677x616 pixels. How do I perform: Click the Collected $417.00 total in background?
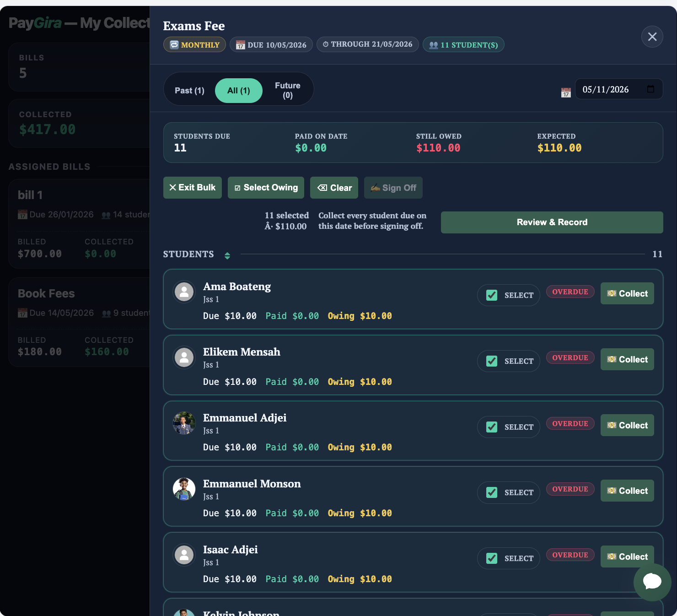[47, 130]
